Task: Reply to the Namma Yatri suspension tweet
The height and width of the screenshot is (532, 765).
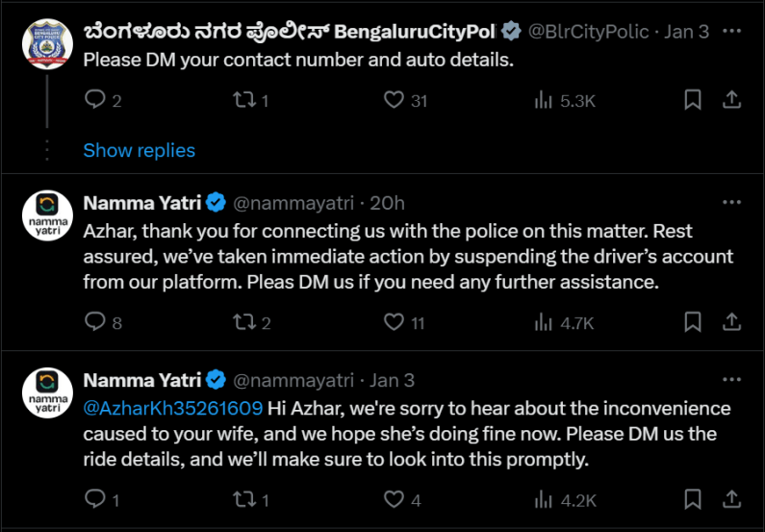Action: [95, 322]
